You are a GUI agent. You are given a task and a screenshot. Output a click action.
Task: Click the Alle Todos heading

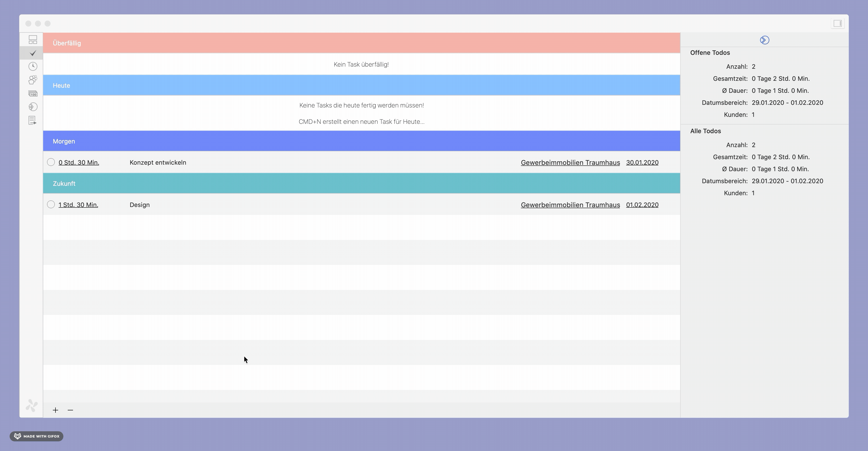(x=705, y=131)
